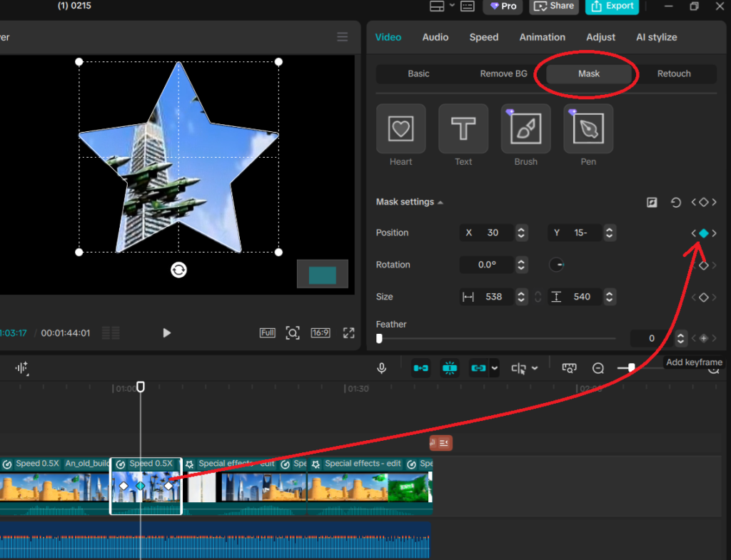Viewport: 731px width, 560px height.
Task: Click the microphone record voiceover icon
Action: (382, 368)
